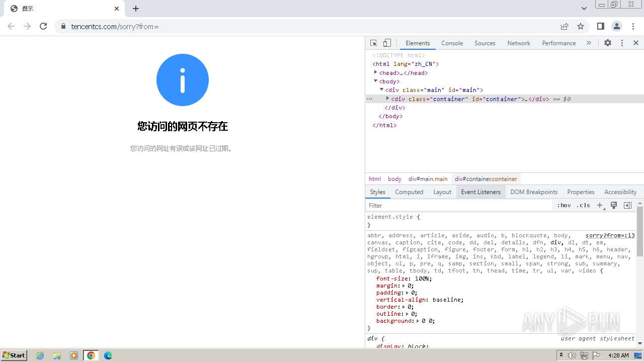Screen dimensions: 644x362
Task: Launch Internet Explorer from taskbar
Action: pos(40,355)
